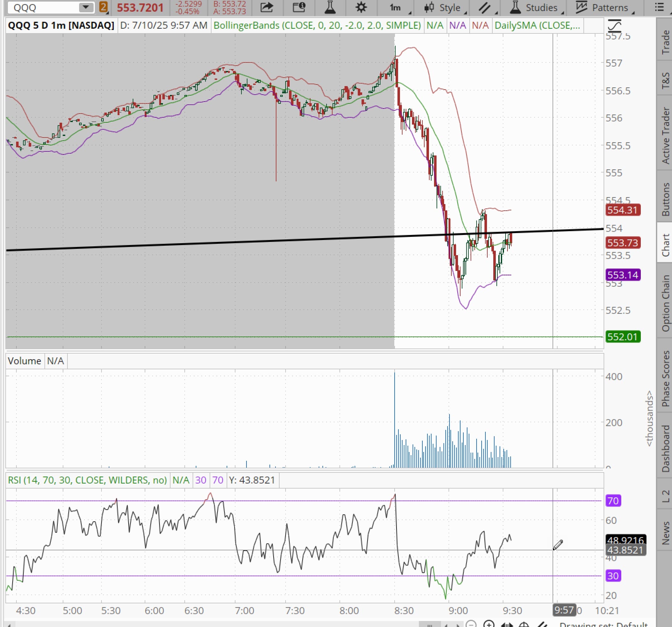This screenshot has height=627, width=672.
Task: Click the purple 30 RSI axis bubble
Action: (x=613, y=576)
